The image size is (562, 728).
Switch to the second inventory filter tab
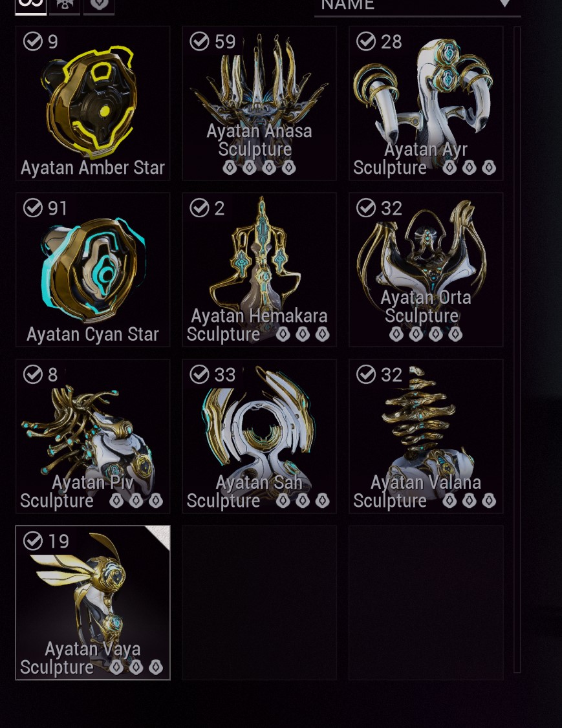tap(65, 6)
